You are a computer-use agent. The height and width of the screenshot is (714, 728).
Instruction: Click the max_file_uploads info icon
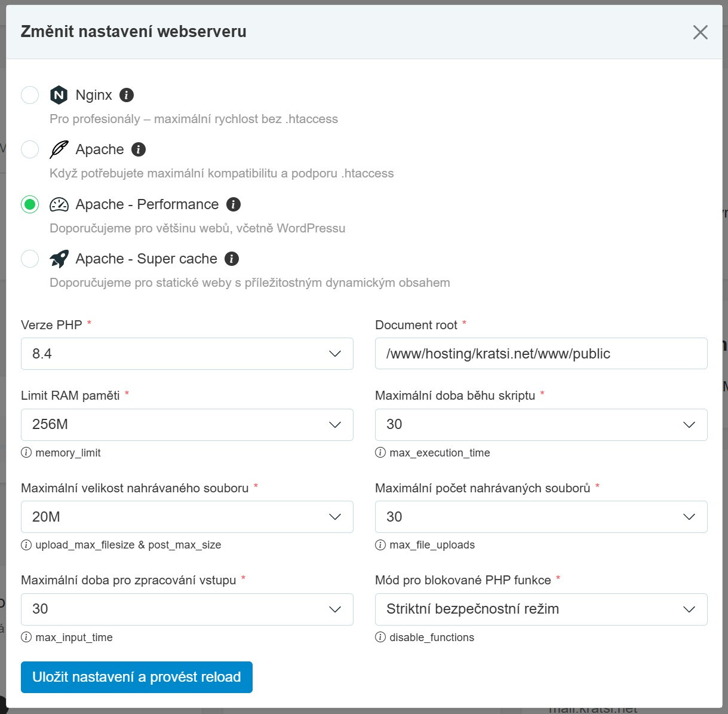coord(380,545)
